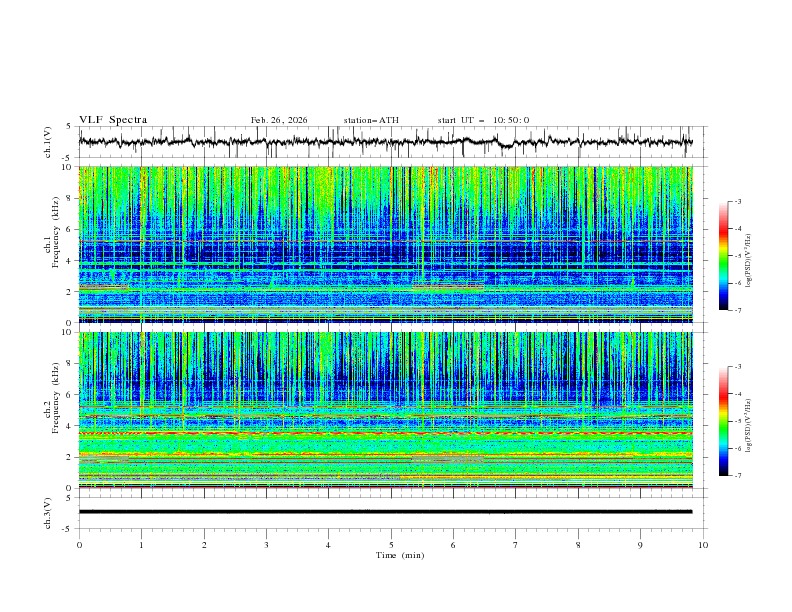Click the time axis tick label '5'

(391, 545)
